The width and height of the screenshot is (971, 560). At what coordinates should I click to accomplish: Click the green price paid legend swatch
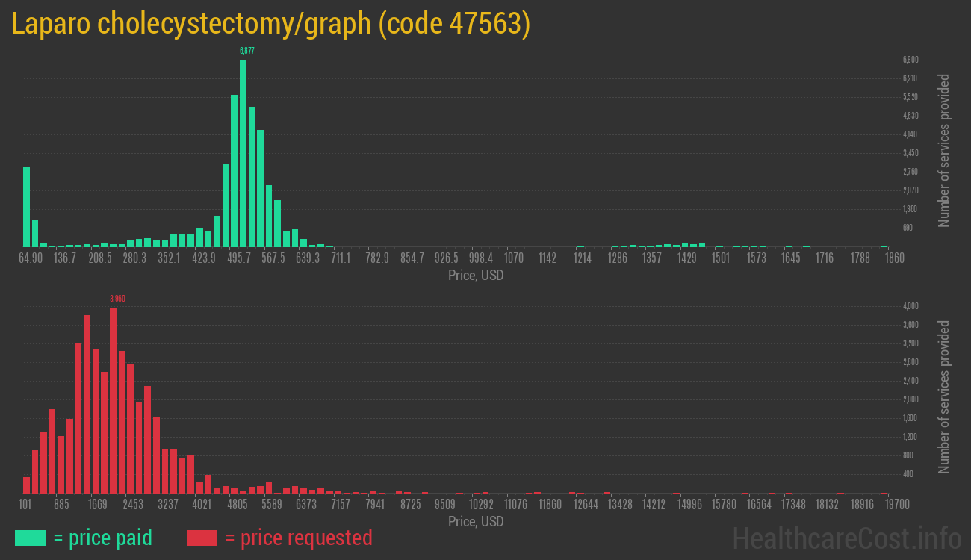[x=30, y=538]
